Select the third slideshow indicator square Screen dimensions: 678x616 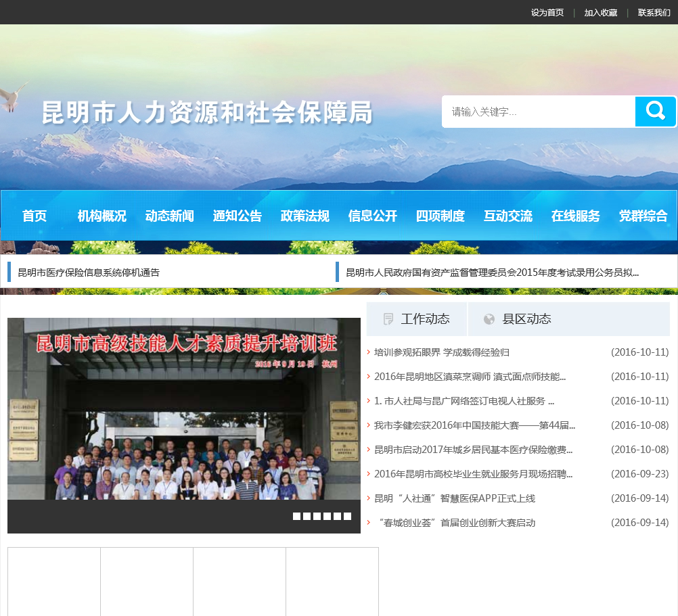tap(317, 516)
